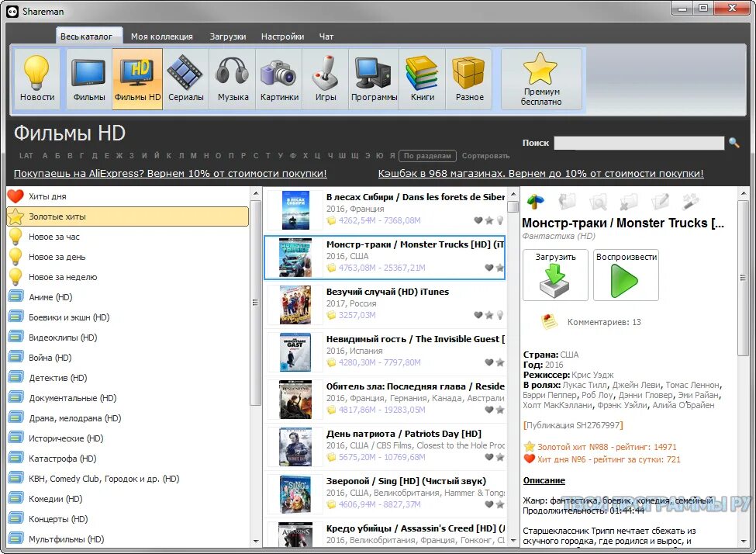
Task: Click the bulb icon on Везучий случай
Action: 500,315
